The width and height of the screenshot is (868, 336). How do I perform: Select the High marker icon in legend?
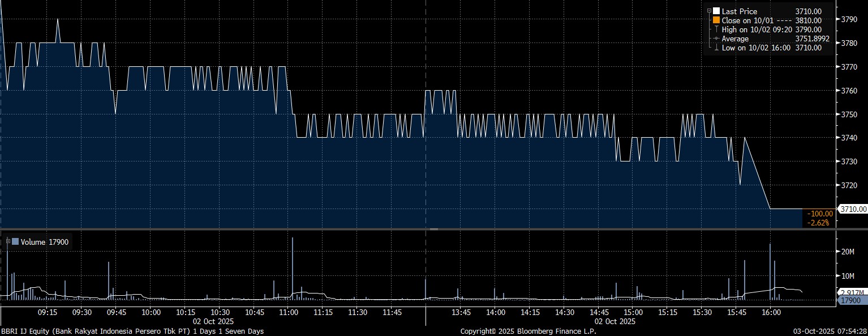click(x=716, y=29)
